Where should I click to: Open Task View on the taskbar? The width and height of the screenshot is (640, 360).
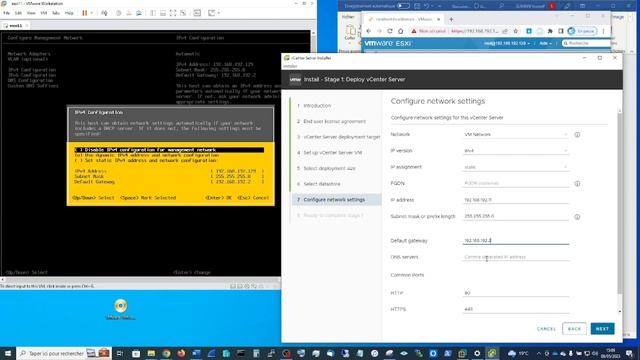(120, 353)
